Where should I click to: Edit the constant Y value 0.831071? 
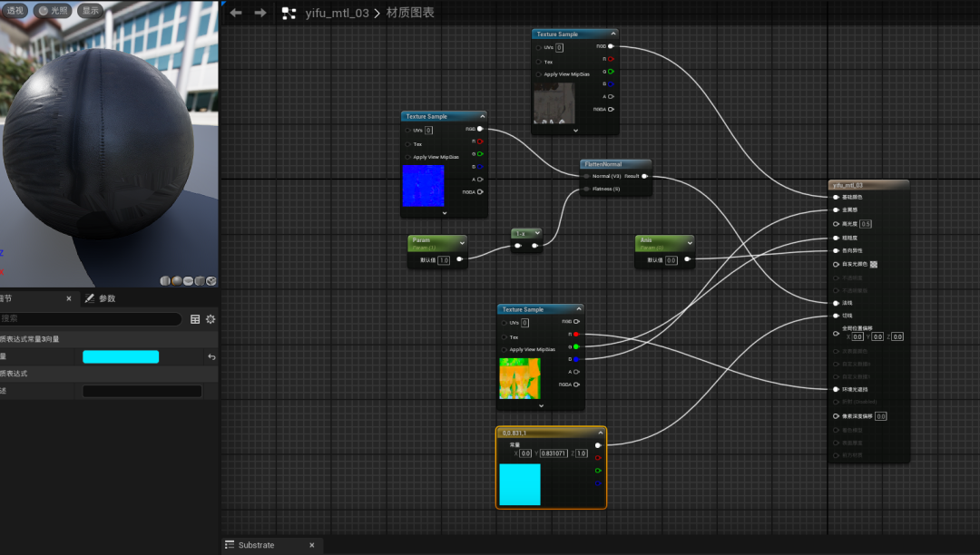pyautogui.click(x=554, y=453)
